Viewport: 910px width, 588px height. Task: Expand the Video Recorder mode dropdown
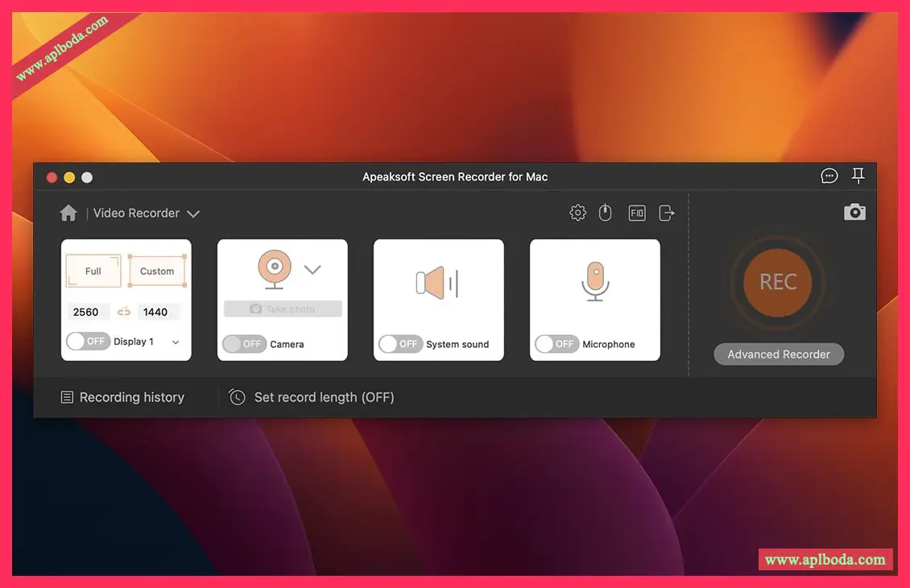[193, 213]
